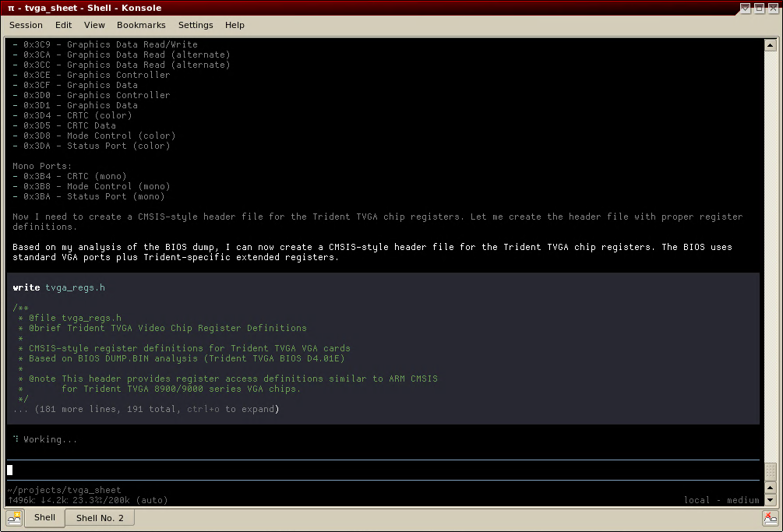The height and width of the screenshot is (532, 783).
Task: Open the Settings menu
Action: click(196, 25)
